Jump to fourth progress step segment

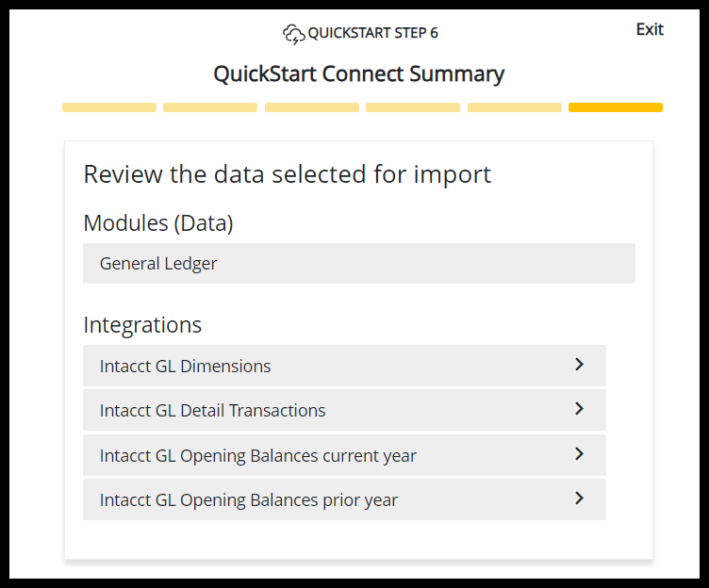(413, 107)
